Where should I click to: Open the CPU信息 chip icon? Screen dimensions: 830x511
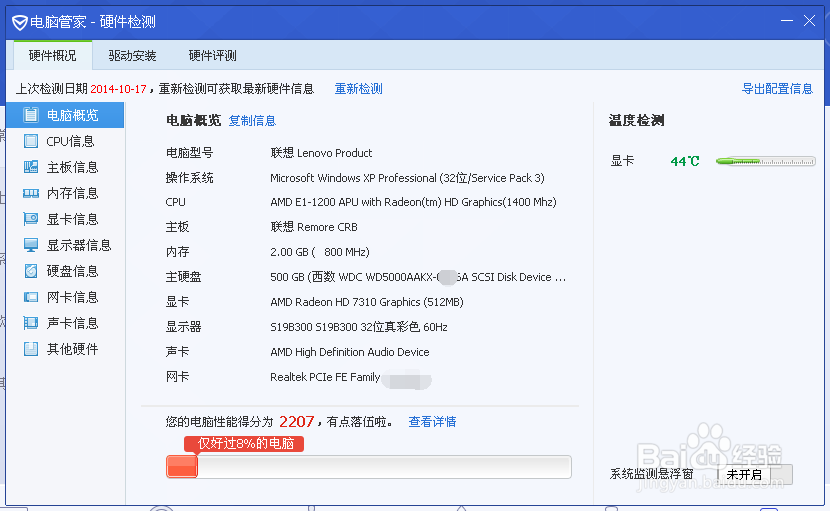(x=31, y=141)
